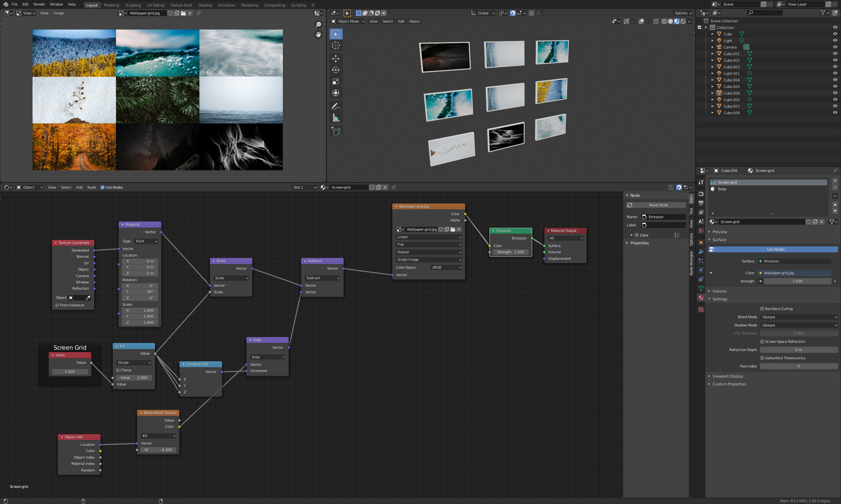Enable the Clamp checkbox in 1/x node
841x504 pixels.
pos(118,370)
